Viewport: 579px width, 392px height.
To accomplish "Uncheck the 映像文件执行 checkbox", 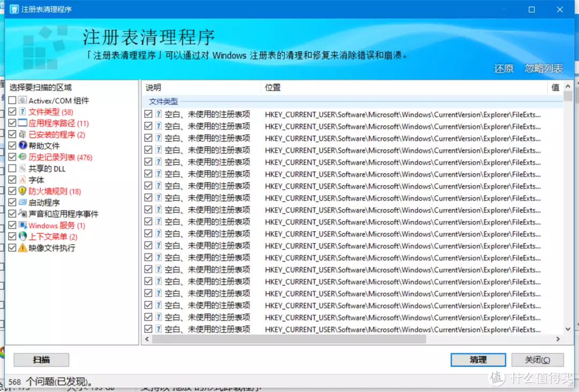I will 12,248.
